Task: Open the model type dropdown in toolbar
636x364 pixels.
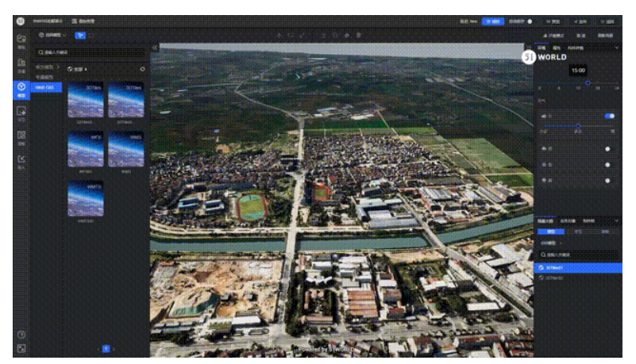Action: [52, 36]
